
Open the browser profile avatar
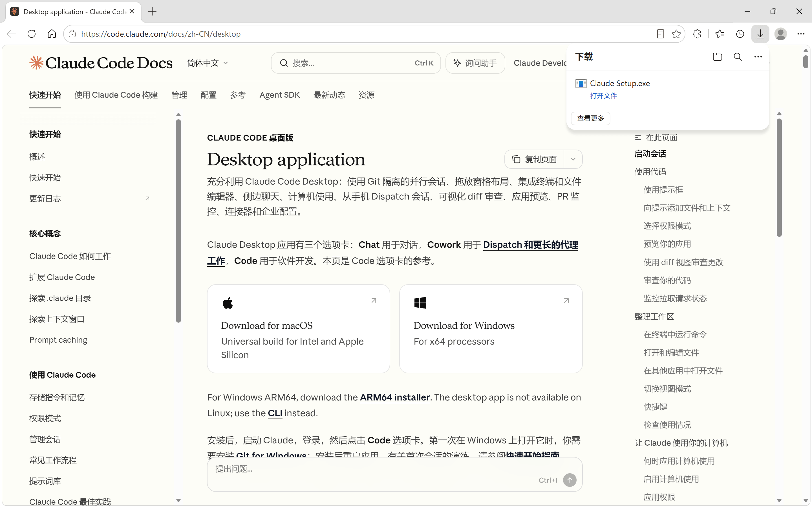780,34
